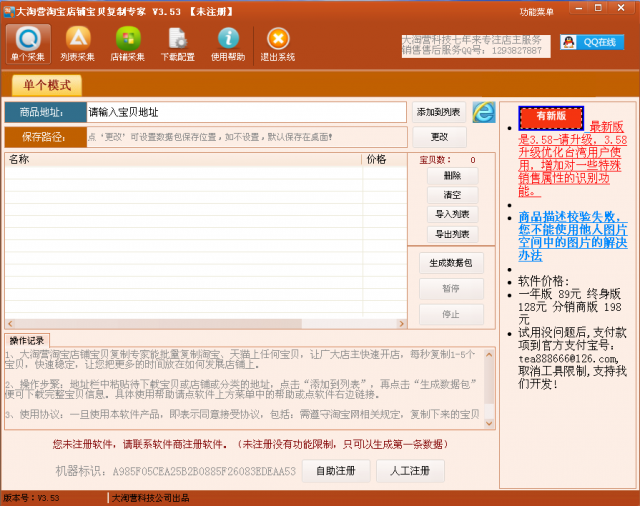Click log scrollbar up arrow
Image resolution: width=640 pixels, height=506 pixels.
(x=489, y=355)
